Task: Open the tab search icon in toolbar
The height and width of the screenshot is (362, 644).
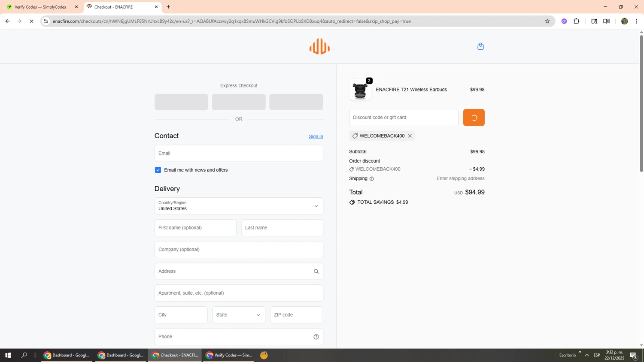Action: point(594,21)
